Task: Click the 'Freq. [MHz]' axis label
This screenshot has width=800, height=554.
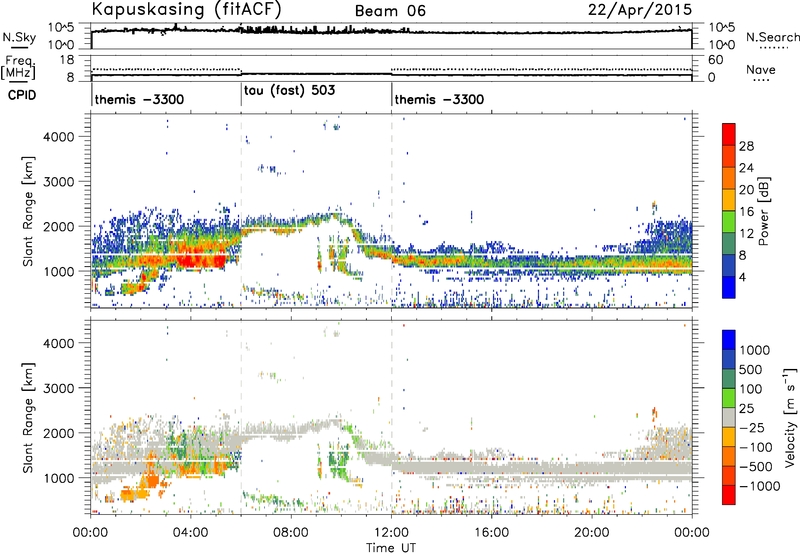Action: [x=18, y=67]
